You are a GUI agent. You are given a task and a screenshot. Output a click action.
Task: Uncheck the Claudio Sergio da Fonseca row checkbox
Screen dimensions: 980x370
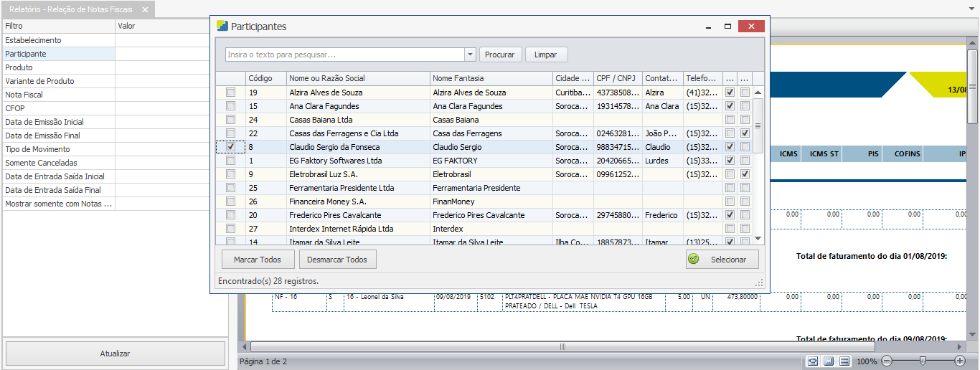[x=230, y=147]
